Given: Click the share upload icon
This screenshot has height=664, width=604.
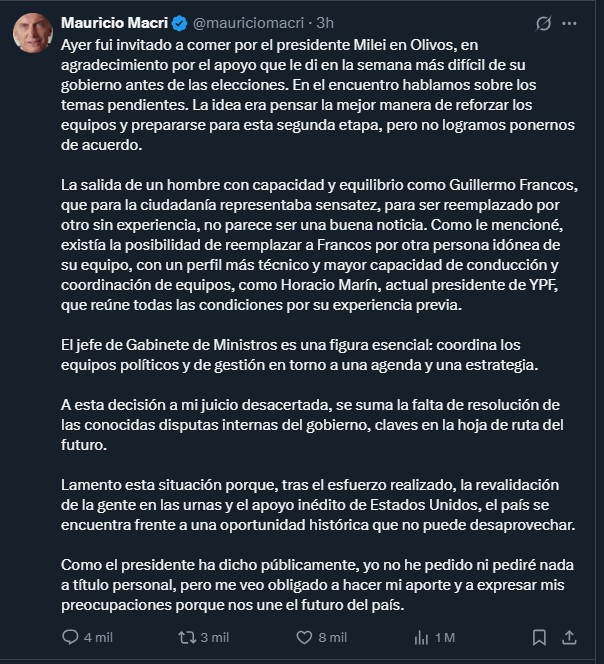Looking at the screenshot, I should (x=569, y=637).
